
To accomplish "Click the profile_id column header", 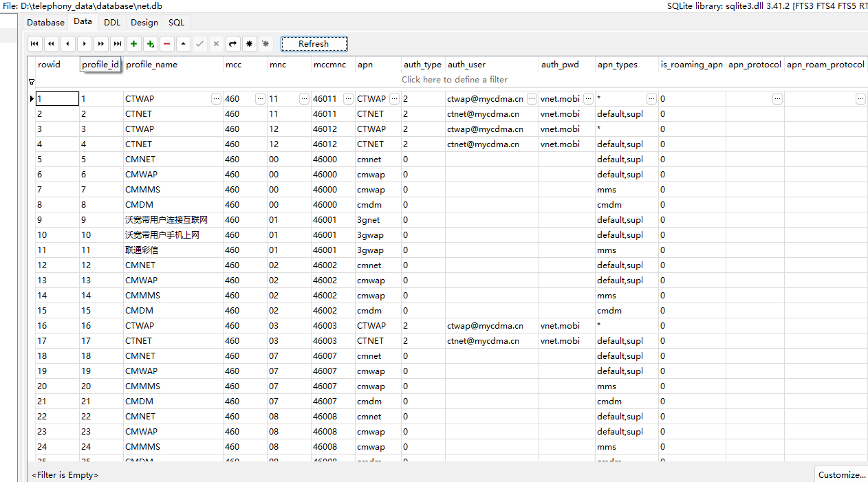I will (x=101, y=65).
